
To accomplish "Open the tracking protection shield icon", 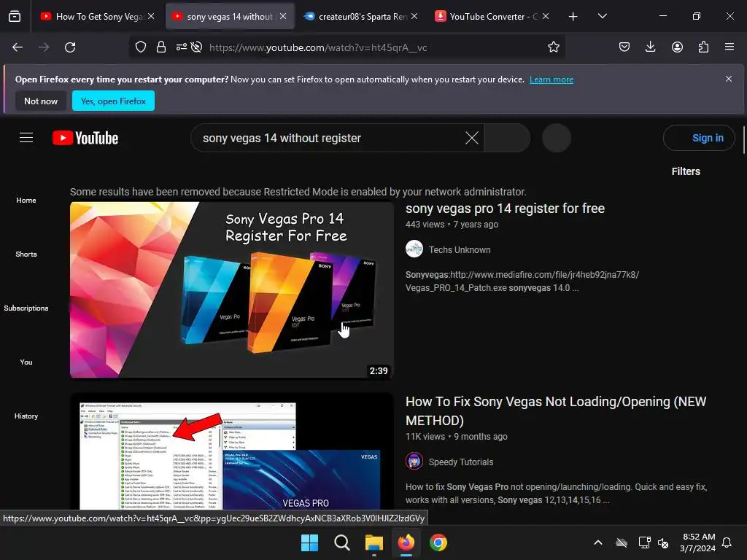I will pyautogui.click(x=141, y=47).
